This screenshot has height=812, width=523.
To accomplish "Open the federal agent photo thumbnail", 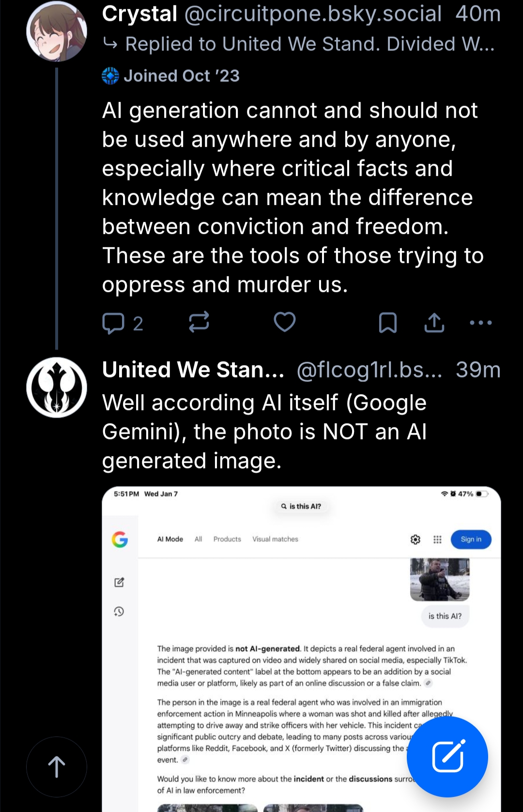I will (x=440, y=579).
